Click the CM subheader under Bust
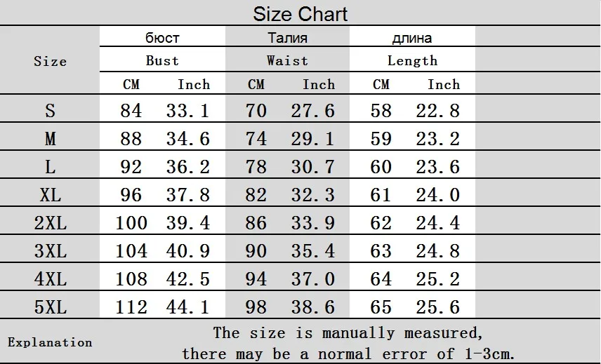This screenshot has width=601, height=364. tap(131, 85)
